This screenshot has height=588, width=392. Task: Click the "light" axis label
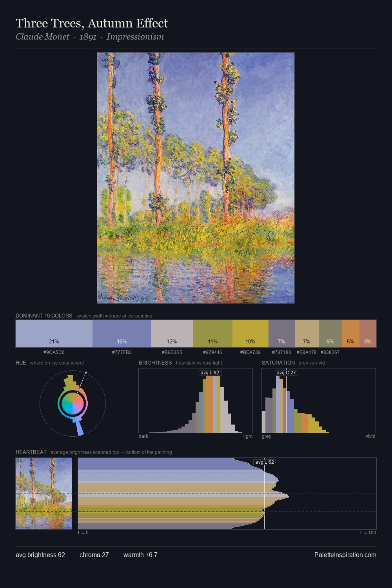[x=248, y=436]
